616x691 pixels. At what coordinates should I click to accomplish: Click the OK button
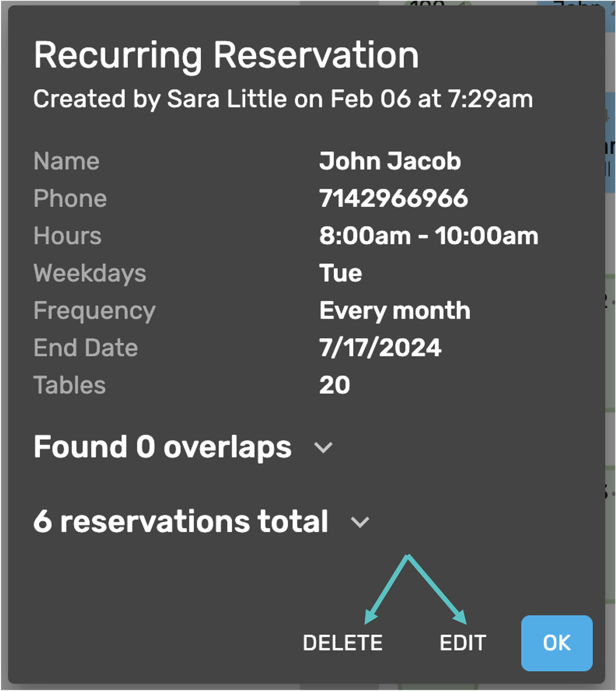[x=557, y=643]
